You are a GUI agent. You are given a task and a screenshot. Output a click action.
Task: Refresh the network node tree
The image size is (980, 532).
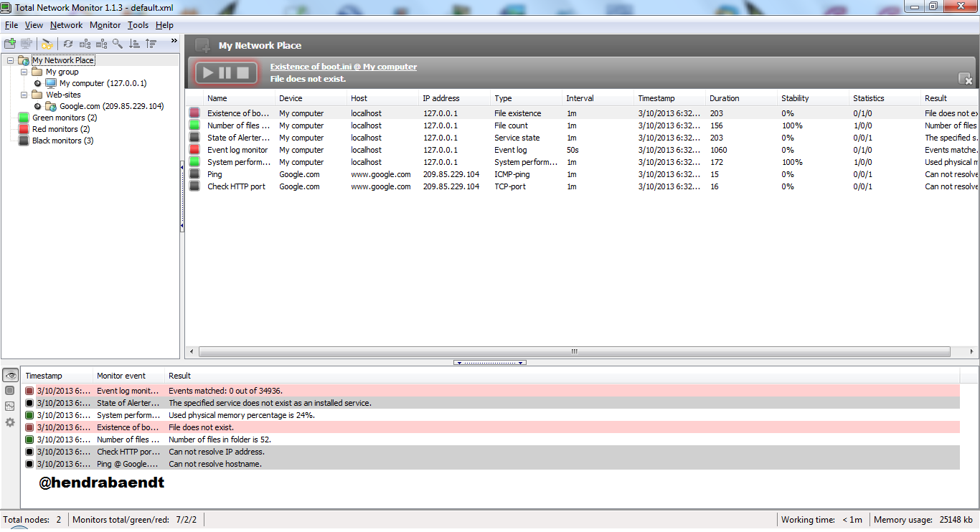click(67, 44)
